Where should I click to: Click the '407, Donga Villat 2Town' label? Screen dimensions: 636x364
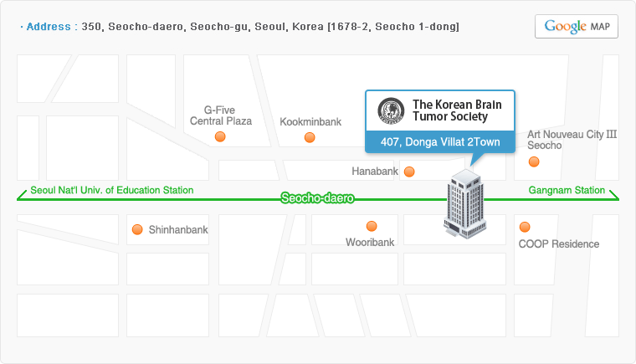point(440,142)
